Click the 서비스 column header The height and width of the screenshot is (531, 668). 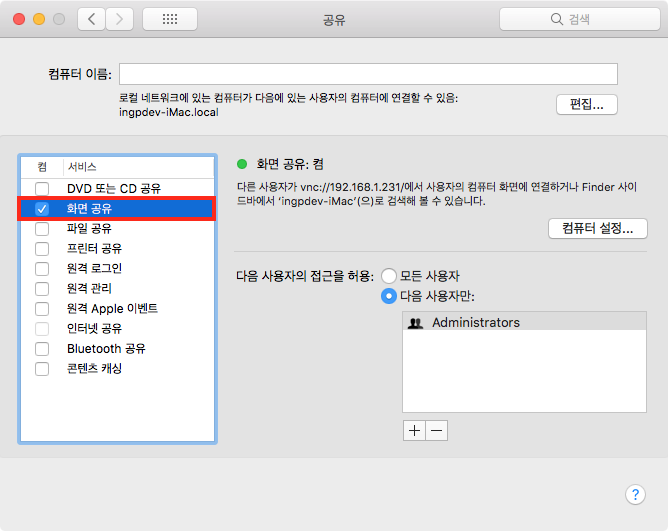pos(138,167)
